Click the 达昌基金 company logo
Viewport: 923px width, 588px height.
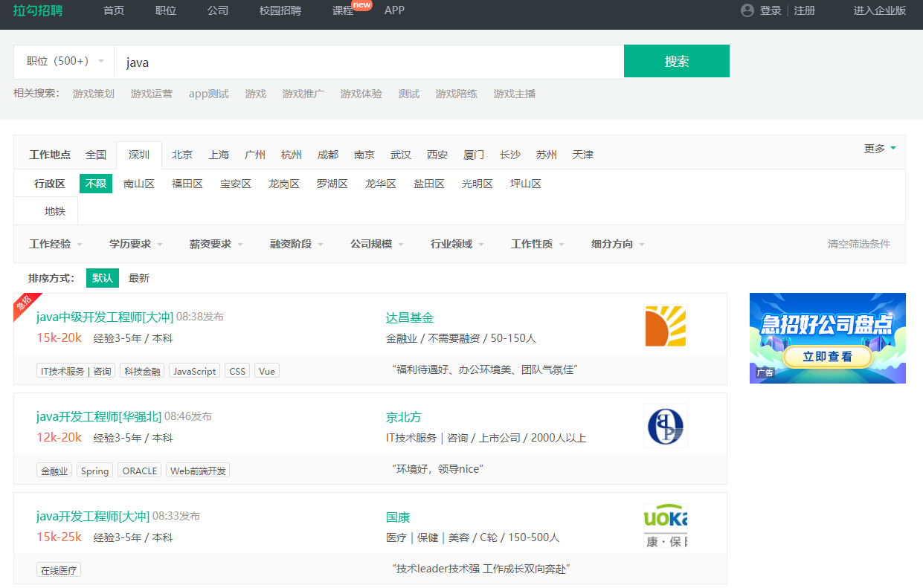665,326
